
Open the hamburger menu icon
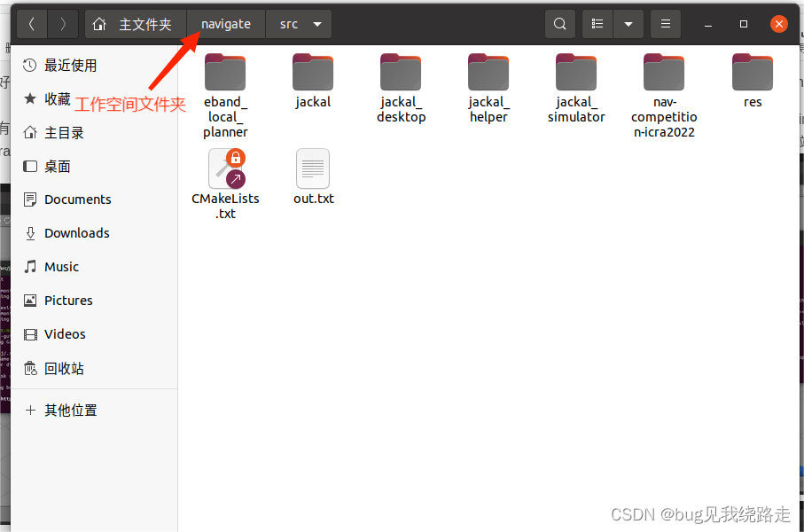tap(666, 24)
